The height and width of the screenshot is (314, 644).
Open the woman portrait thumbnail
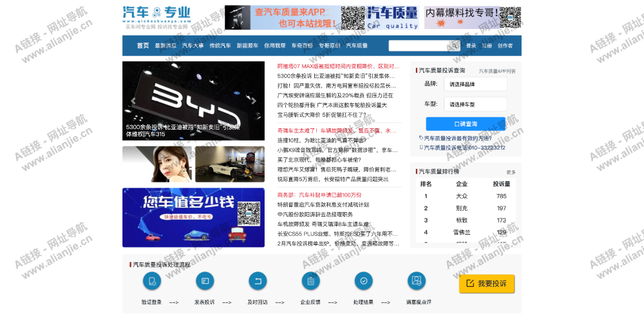click(x=157, y=164)
